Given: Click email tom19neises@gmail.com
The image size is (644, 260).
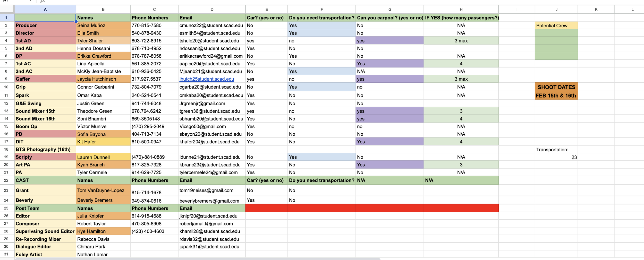Looking at the screenshot, I should [212, 190].
